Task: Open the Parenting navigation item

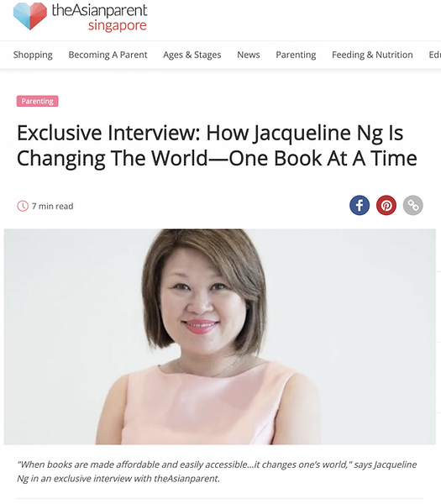Action: (296, 55)
